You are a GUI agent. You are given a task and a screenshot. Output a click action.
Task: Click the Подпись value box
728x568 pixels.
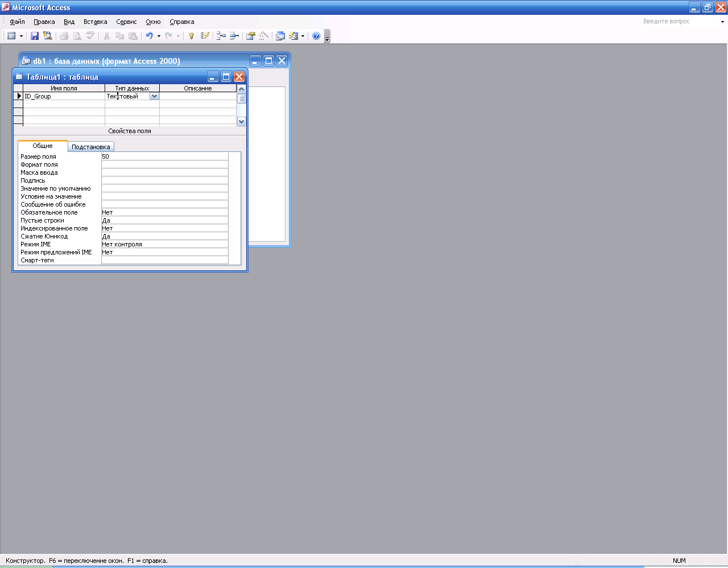tap(165, 180)
